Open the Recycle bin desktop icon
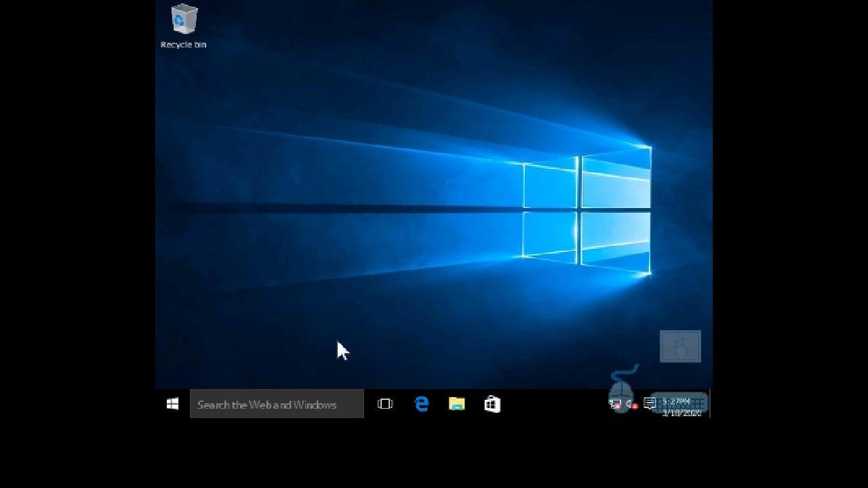868x488 pixels. pos(184,26)
